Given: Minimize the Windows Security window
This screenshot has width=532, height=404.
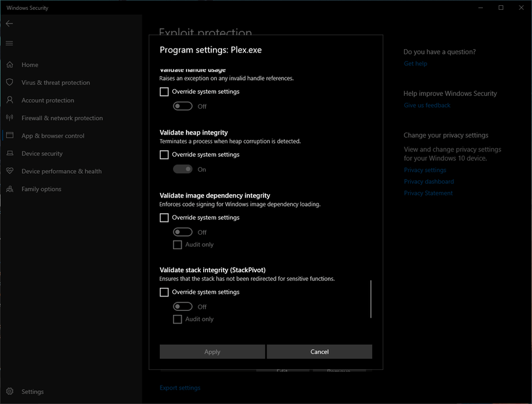Looking at the screenshot, I should [480, 7].
